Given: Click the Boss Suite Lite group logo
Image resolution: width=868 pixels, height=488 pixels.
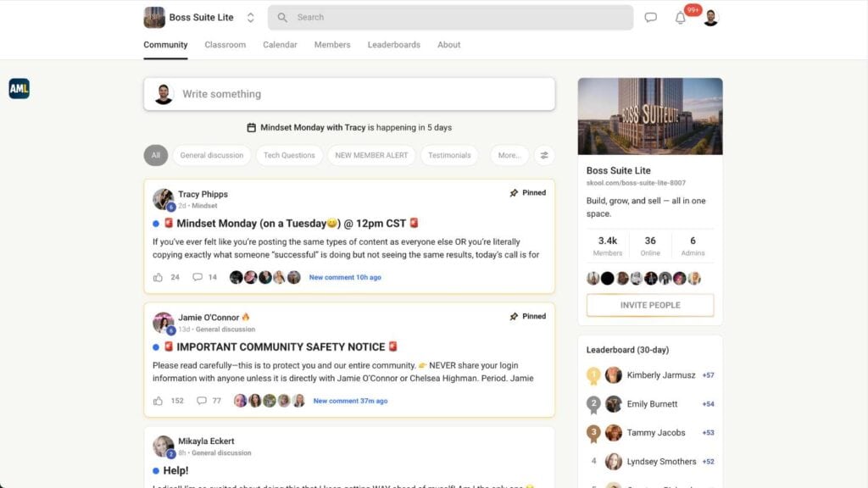Looking at the screenshot, I should coord(154,18).
